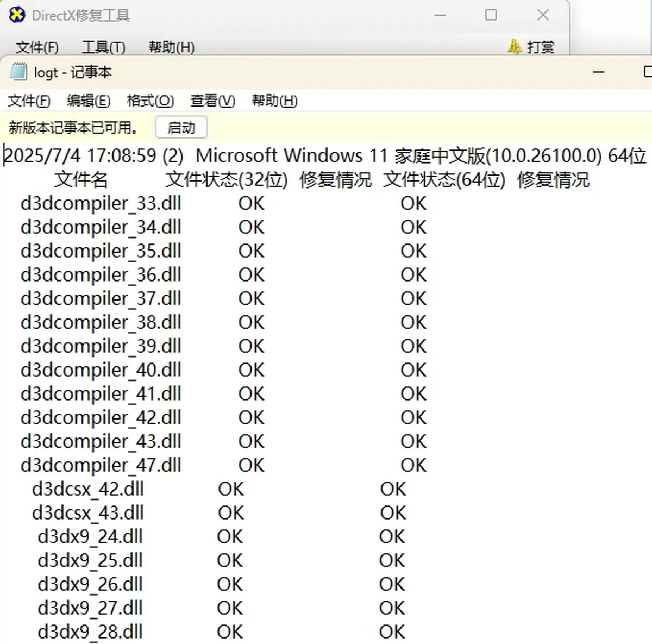The width and height of the screenshot is (652, 644).
Task: Click 32-bit OK status for d3dcsx_42.dll
Action: (x=231, y=489)
